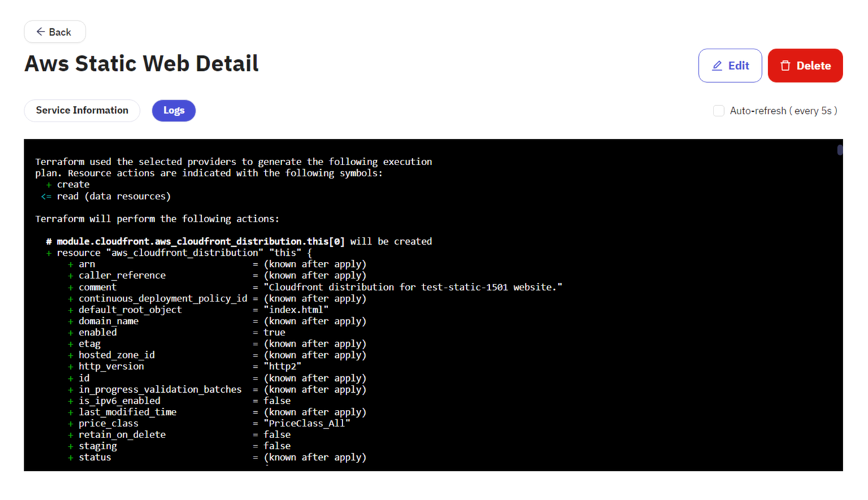Click the '+ create' symbol legend line

tap(68, 185)
